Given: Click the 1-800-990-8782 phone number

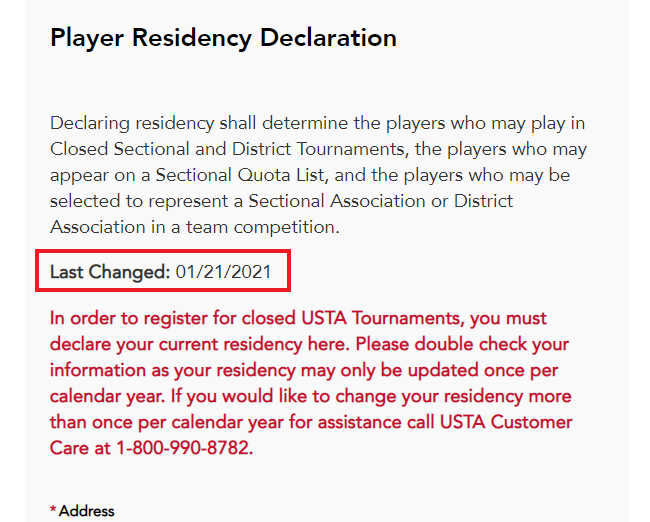Looking at the screenshot, I should (x=182, y=448).
